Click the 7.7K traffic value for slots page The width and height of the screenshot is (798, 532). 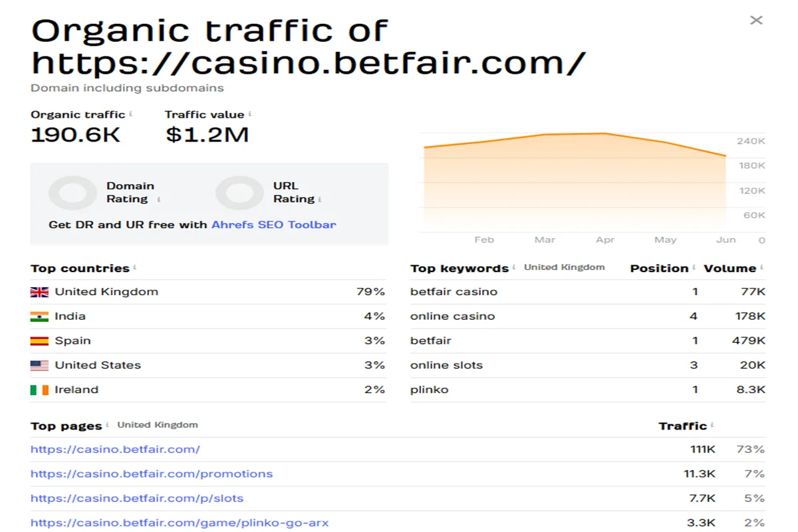(702, 499)
